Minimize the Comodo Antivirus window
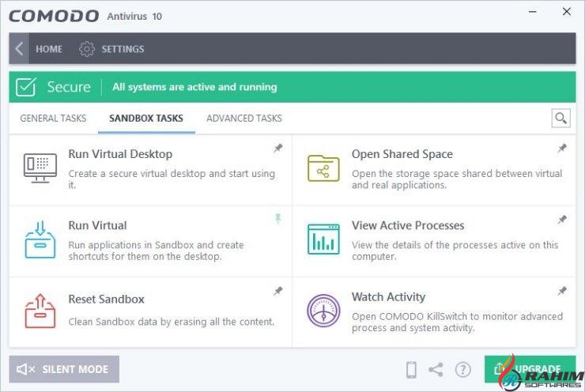The height and width of the screenshot is (392, 585). point(533,12)
